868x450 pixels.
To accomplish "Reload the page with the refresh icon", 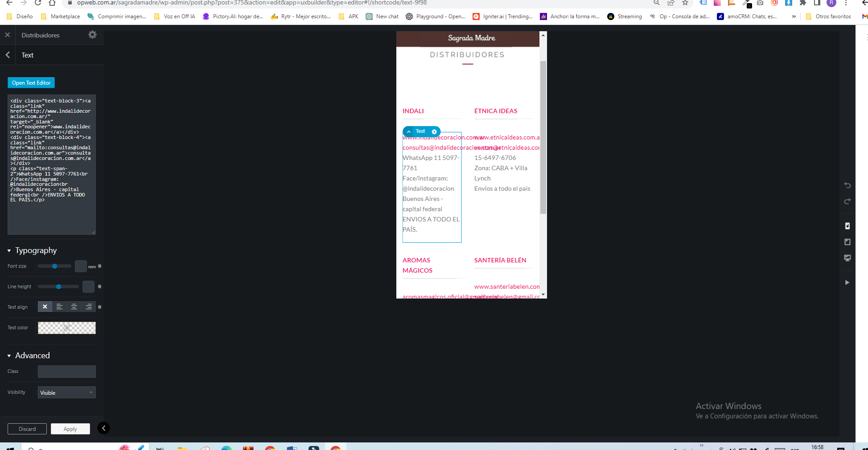I will pyautogui.click(x=38, y=2).
